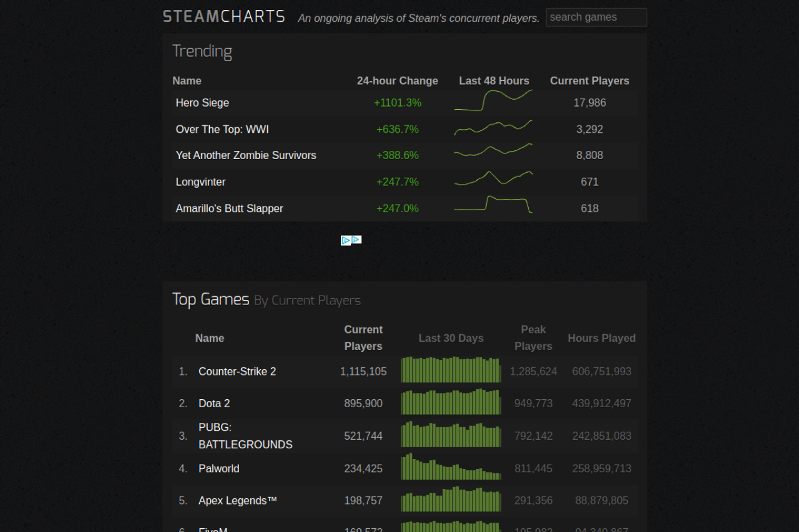Open the Dota 2 game page

214,404
